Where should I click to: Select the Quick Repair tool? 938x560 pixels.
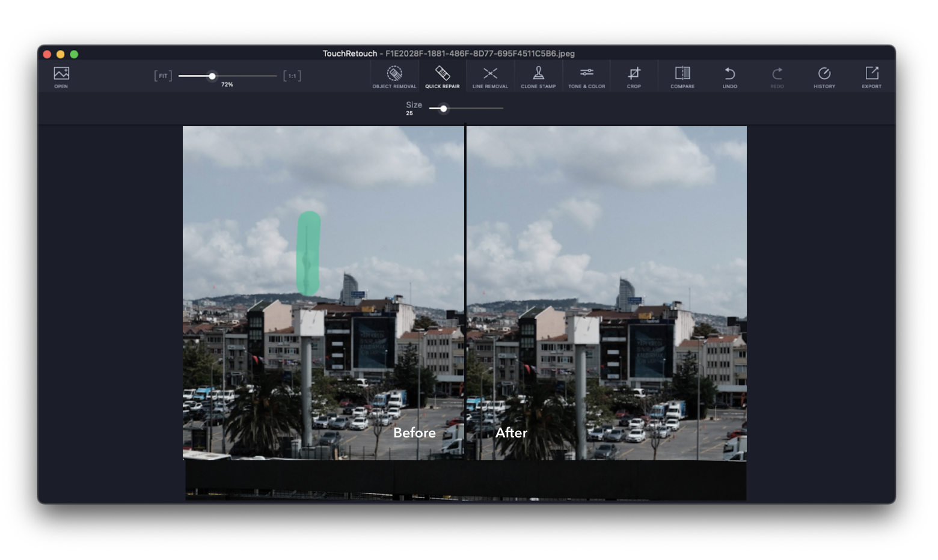point(443,77)
